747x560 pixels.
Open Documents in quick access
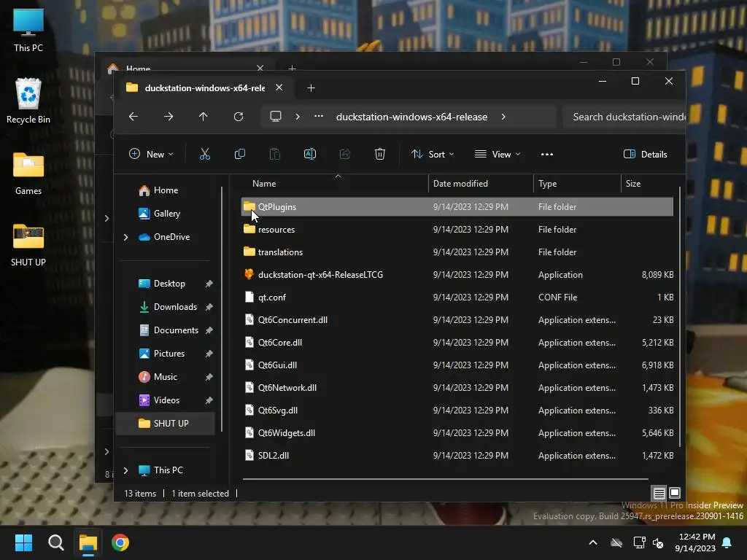click(176, 330)
